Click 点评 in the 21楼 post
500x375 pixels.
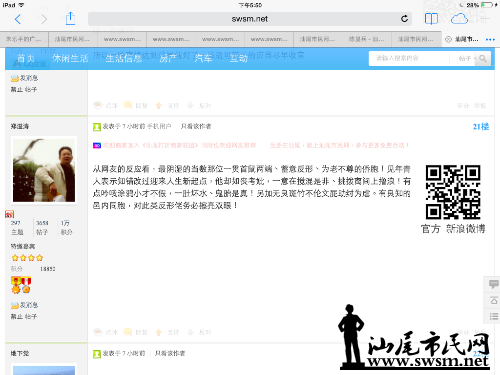pos(106,332)
